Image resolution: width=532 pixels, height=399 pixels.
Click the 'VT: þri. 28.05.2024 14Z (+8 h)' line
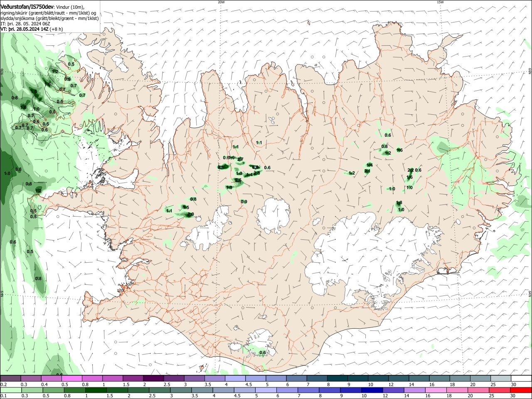(32, 29)
